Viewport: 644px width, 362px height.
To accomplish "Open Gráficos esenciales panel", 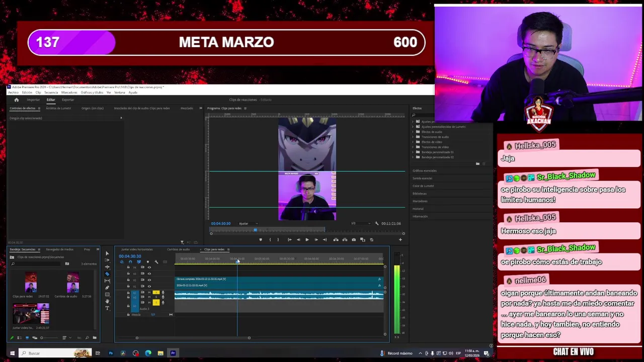I will [425, 170].
